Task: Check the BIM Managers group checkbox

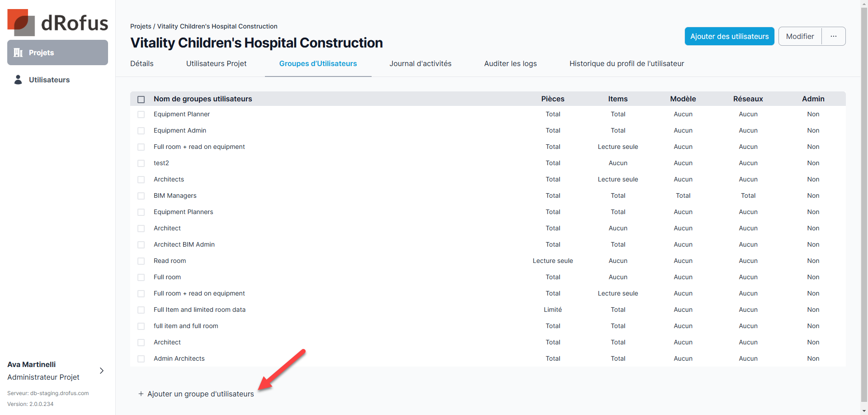Action: coord(141,196)
